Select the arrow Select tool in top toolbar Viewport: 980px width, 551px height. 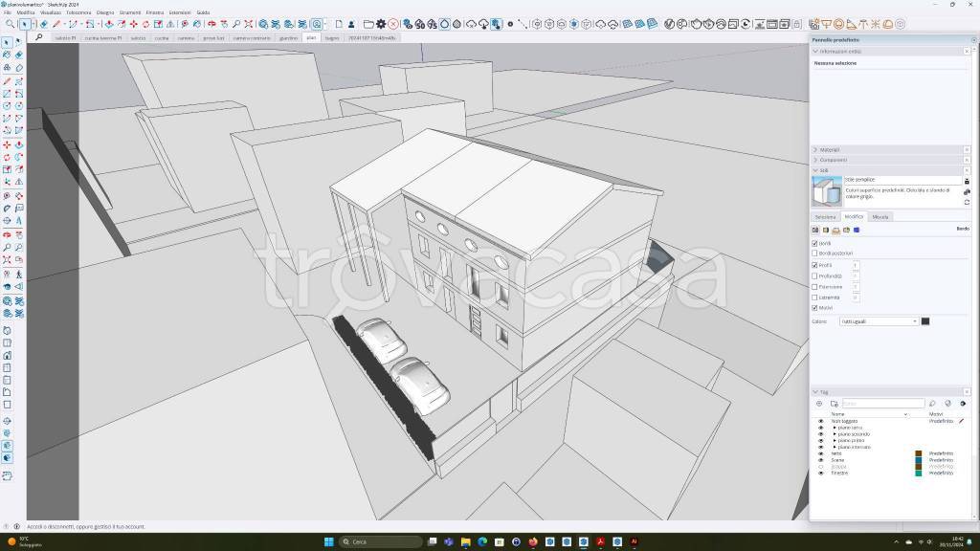pos(24,24)
